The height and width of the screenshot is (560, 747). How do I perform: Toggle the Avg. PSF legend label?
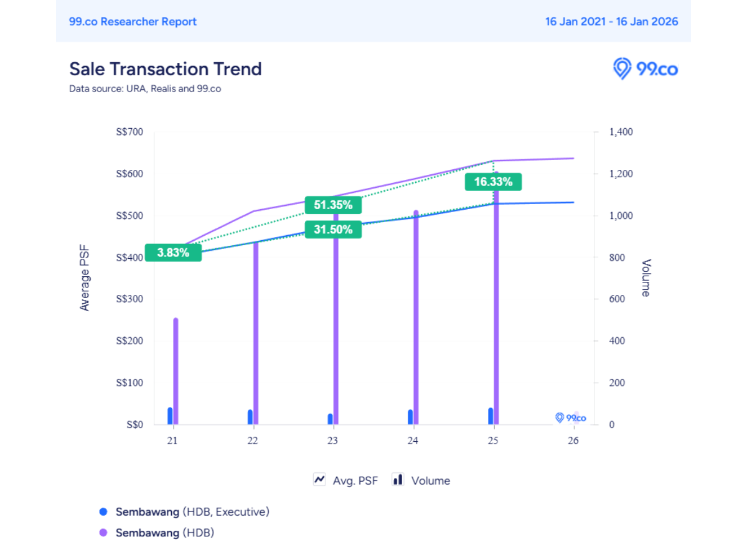(355, 480)
